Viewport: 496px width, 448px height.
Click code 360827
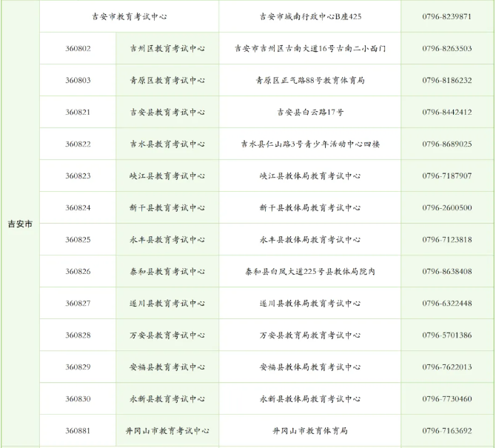(x=78, y=303)
